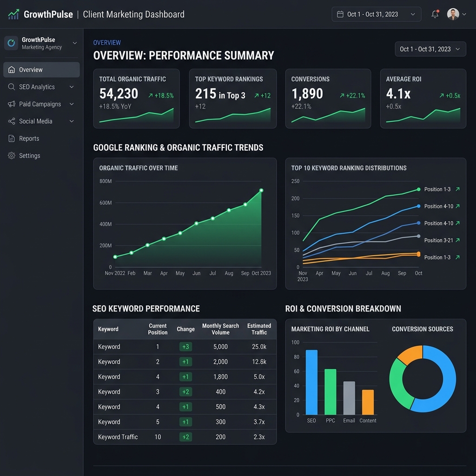
Task: Click the Total Organic Traffic summary card
Action: (x=136, y=99)
